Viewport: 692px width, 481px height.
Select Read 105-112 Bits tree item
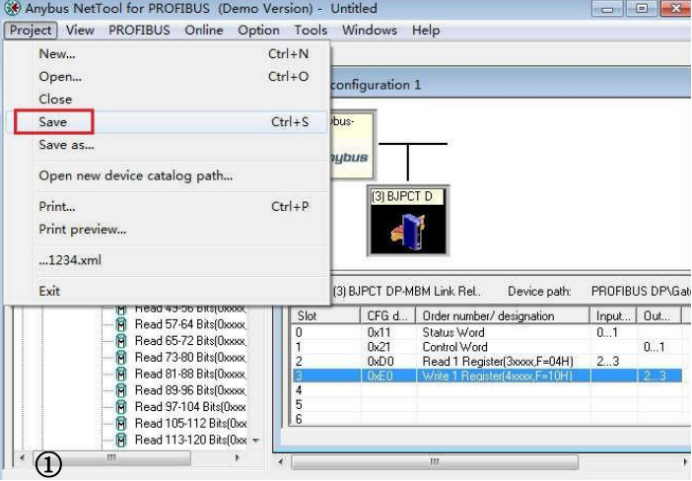click(190, 424)
